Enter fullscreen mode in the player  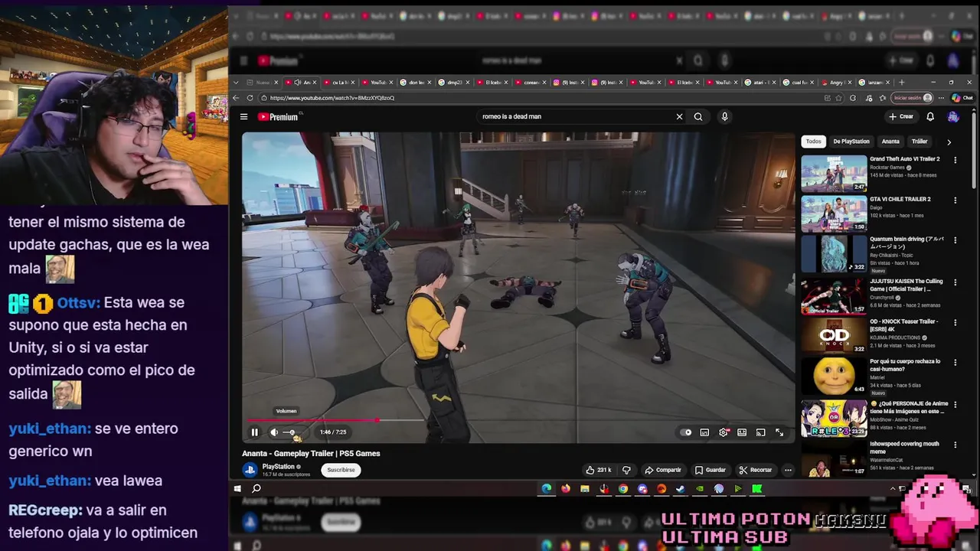point(779,432)
